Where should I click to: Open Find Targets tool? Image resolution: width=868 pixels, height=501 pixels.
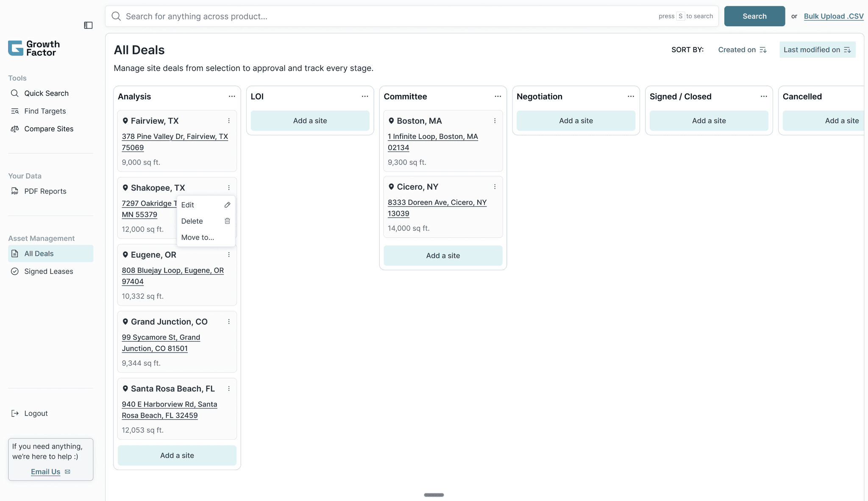point(45,111)
